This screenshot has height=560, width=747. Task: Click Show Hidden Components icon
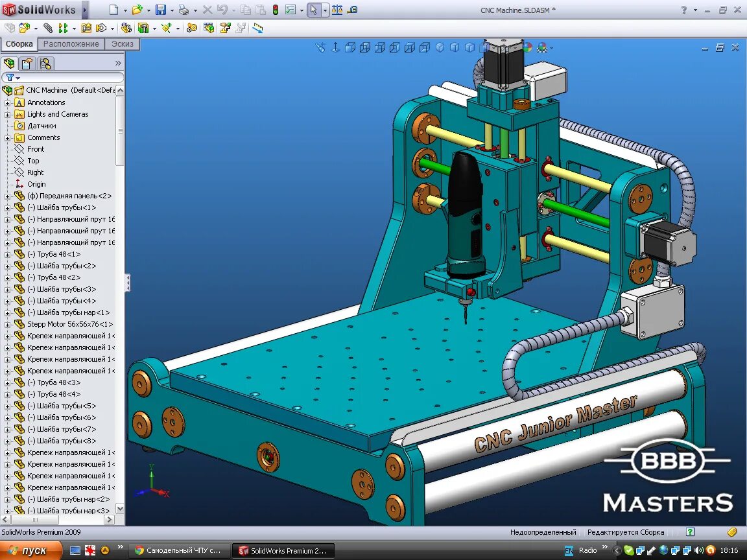pyautogui.click(x=126, y=28)
